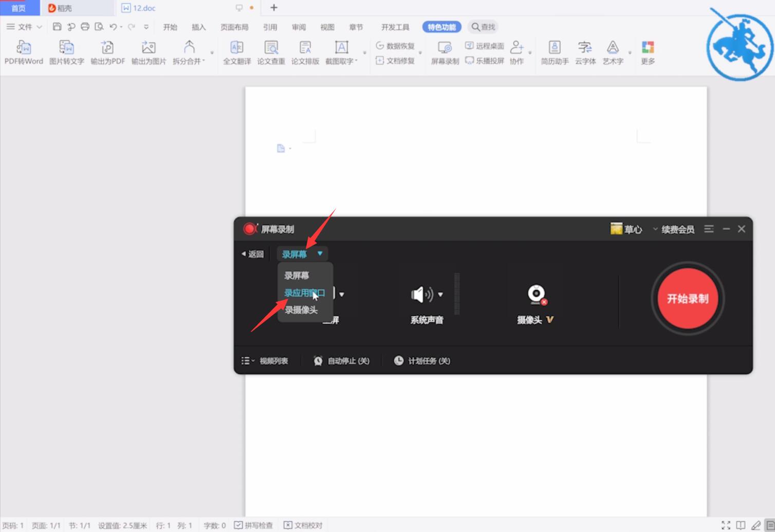The width and height of the screenshot is (775, 532).
Task: Select 录应用窗口 from the dropdown list
Action: [305, 293]
